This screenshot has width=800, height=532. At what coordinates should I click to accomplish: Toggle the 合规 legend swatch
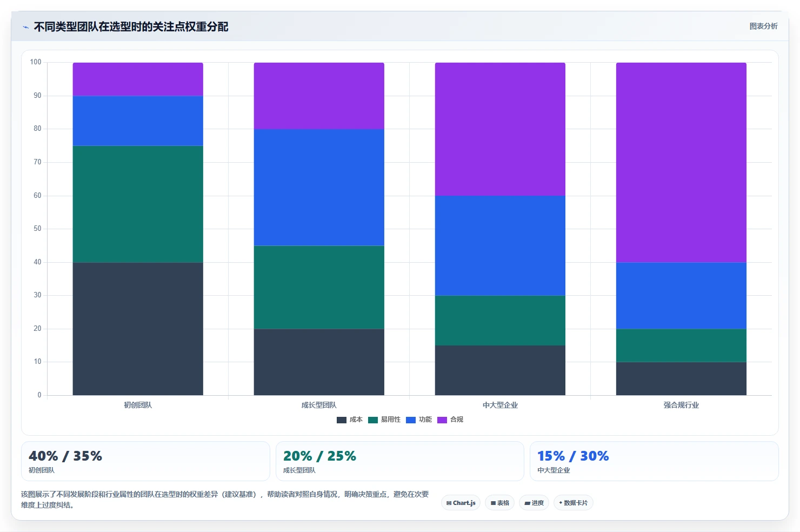click(x=442, y=420)
